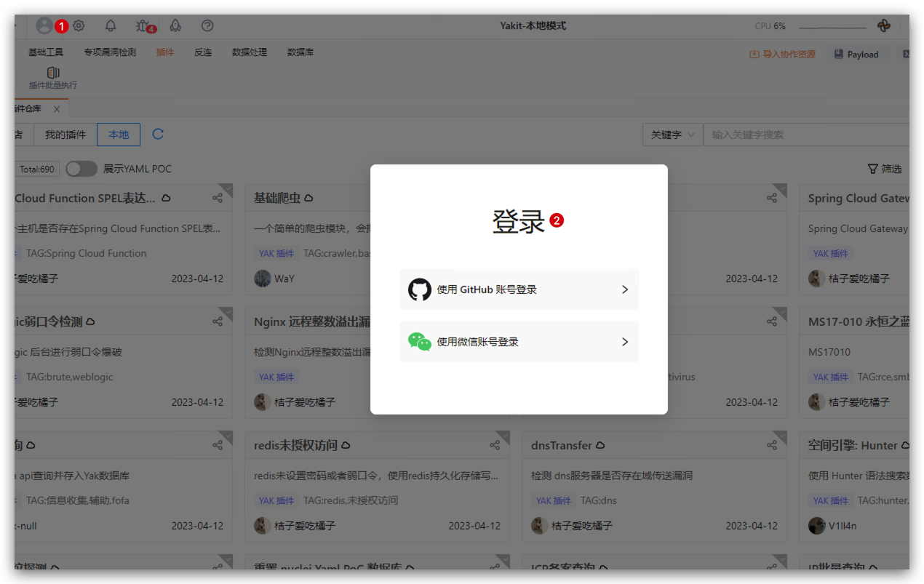Screen dimensions: 924x584
Task: Select the 我的插件 option
Action: [x=65, y=135]
